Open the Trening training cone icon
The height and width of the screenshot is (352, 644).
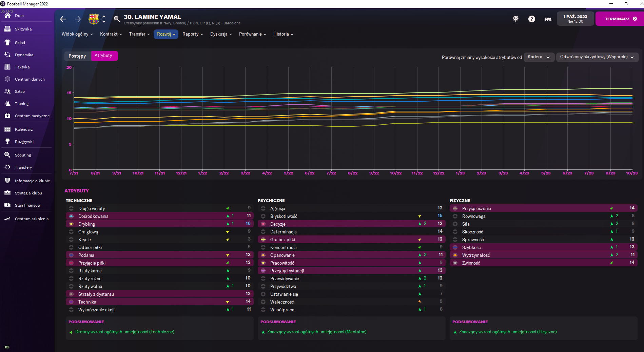7,104
